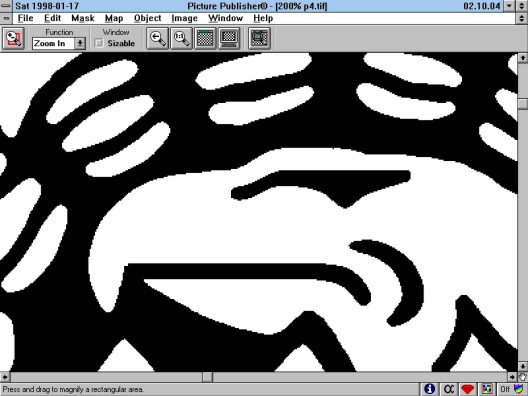Click the colorful palette icon in the status bar
Viewport: 528px width, 396px height.
coord(487,389)
